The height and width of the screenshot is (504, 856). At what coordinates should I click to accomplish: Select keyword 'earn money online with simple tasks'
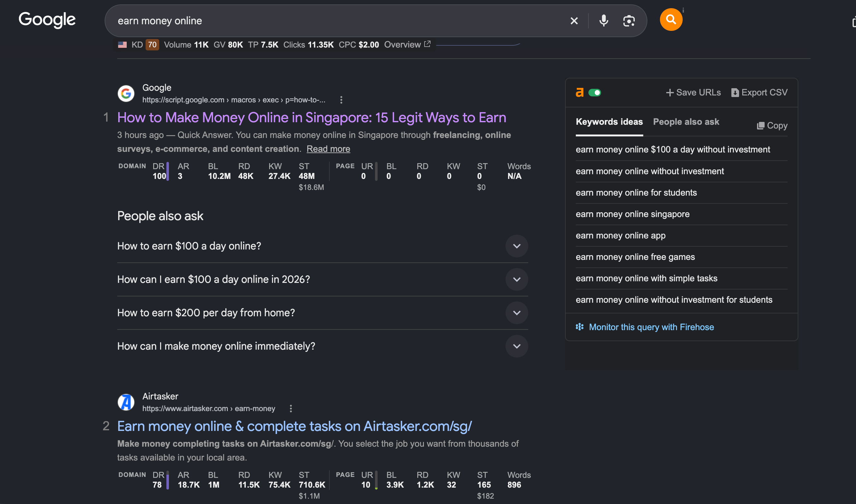click(646, 278)
